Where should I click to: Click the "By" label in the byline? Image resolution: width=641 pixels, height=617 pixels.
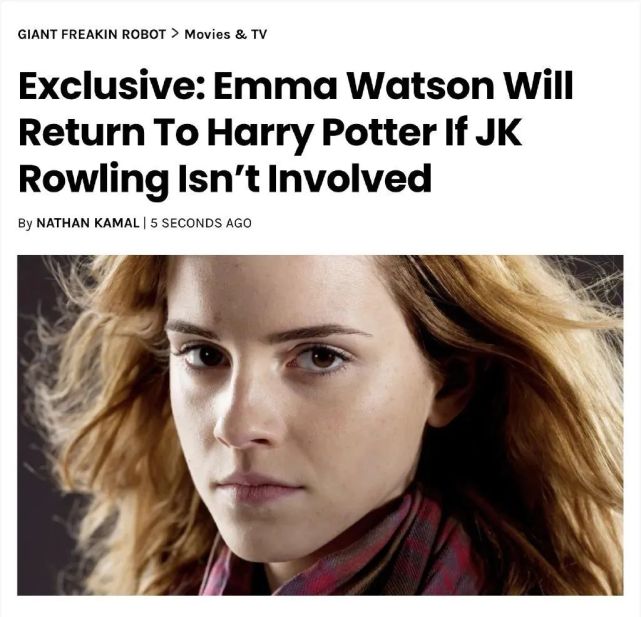click(25, 224)
